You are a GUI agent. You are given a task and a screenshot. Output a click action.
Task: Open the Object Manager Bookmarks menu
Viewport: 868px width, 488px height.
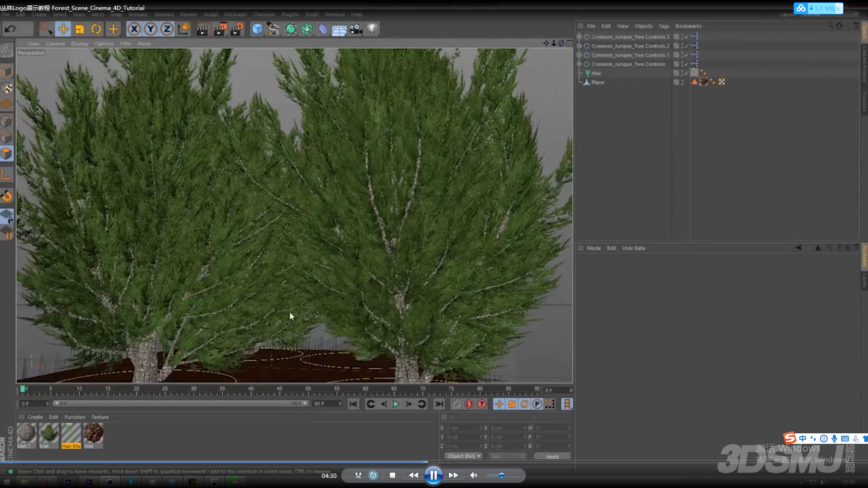[x=688, y=26]
